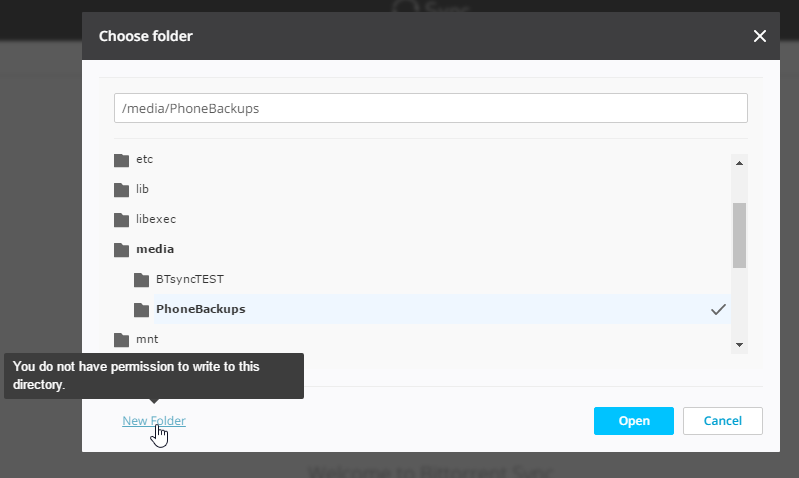This screenshot has width=799, height=478.
Task: Expand the mnt directory entry
Action: (147, 339)
